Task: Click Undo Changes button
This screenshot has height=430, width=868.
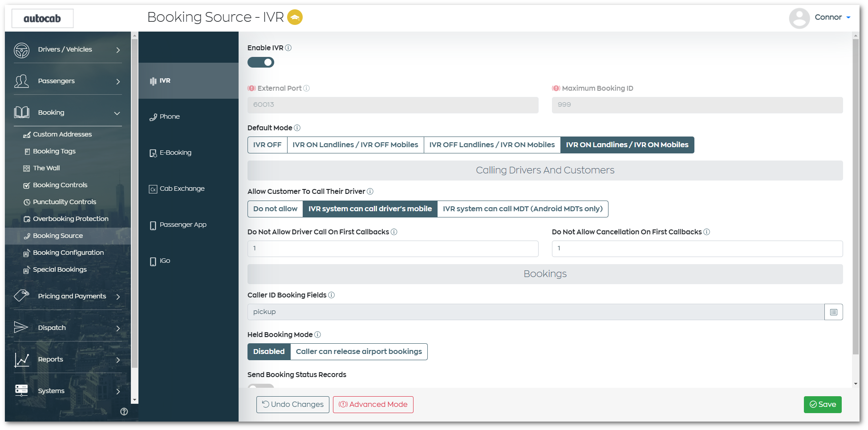Action: 293,405
